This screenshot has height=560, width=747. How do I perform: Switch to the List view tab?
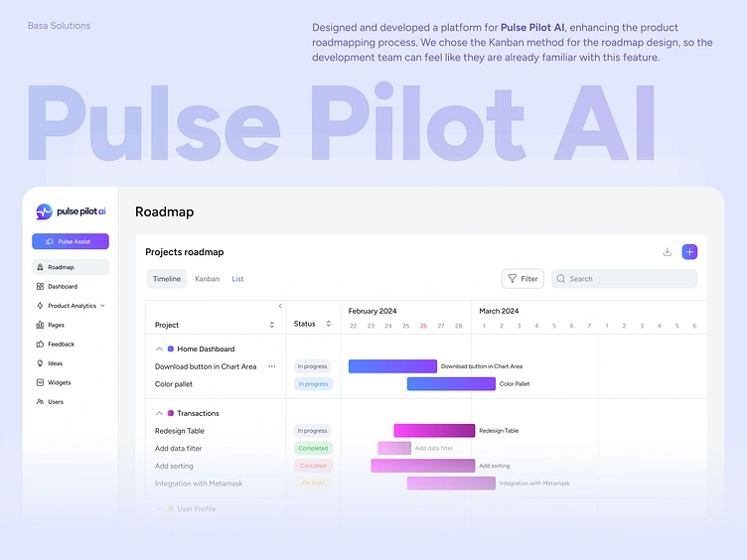(237, 279)
